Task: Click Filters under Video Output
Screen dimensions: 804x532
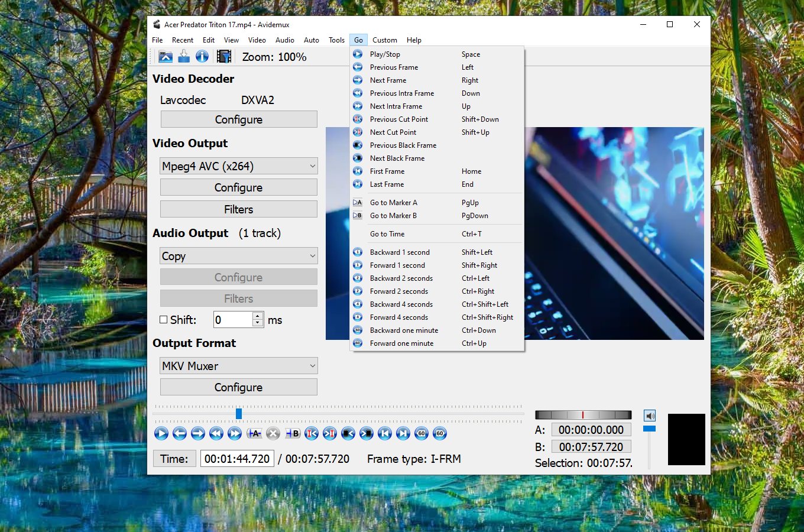Action: point(239,209)
